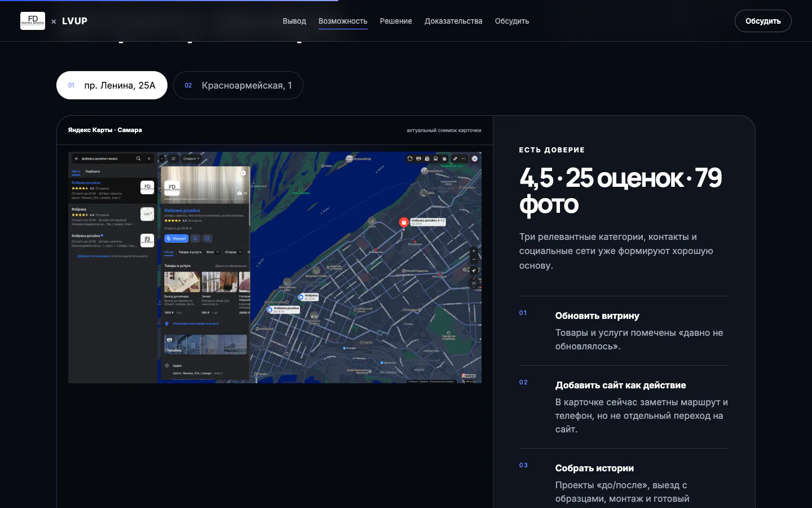Click the Добавьте организацию link
The width and height of the screenshot is (812, 508).
(94, 256)
